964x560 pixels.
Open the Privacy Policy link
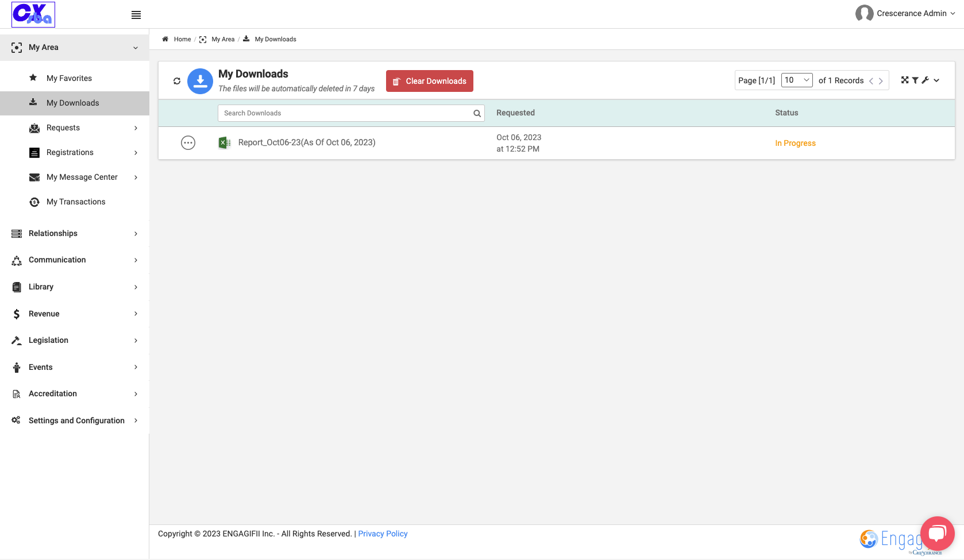(x=383, y=534)
